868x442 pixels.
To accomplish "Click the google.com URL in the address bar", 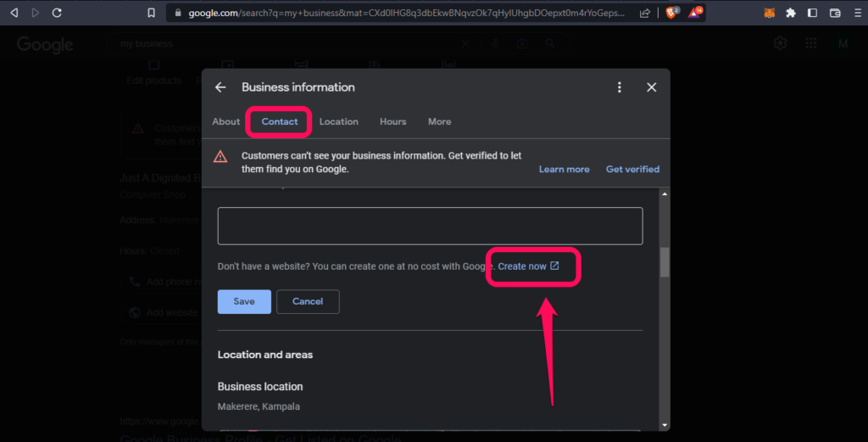I will click(406, 13).
